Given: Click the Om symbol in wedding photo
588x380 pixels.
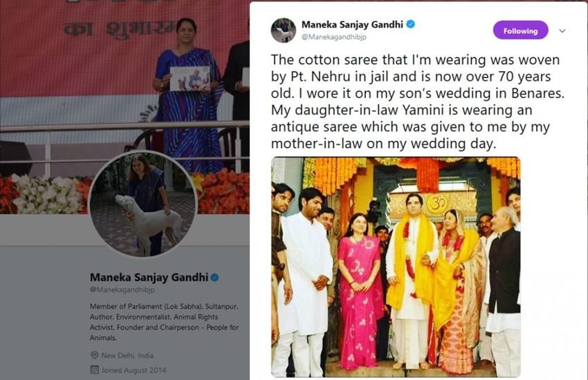Looking at the screenshot, I should [437, 203].
